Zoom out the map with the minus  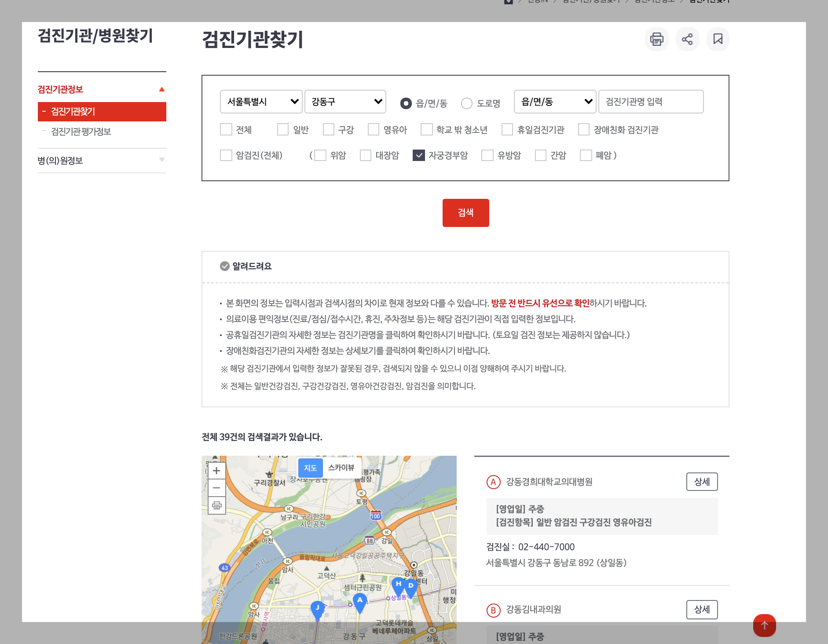216,488
